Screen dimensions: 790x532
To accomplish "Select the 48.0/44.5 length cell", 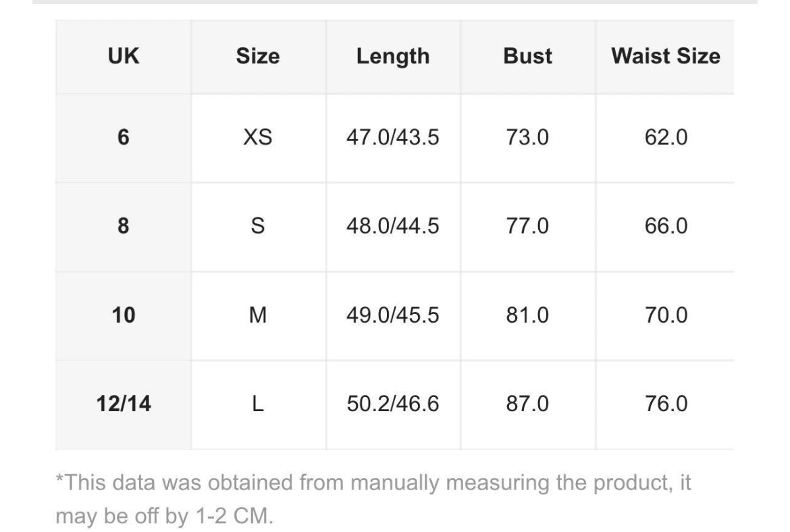I will 393,226.
